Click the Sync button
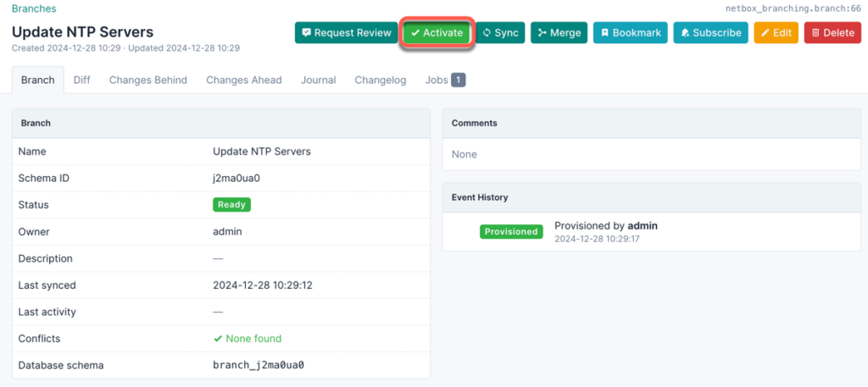Screen dimensions: 868x387 point(500,33)
